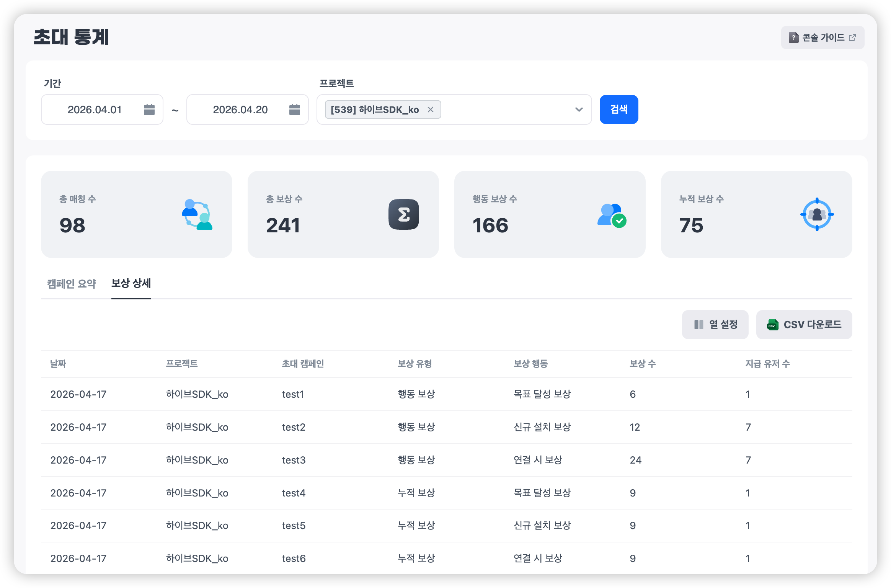Click the end date field 2026.04.20
891x588 pixels.
[240, 110]
